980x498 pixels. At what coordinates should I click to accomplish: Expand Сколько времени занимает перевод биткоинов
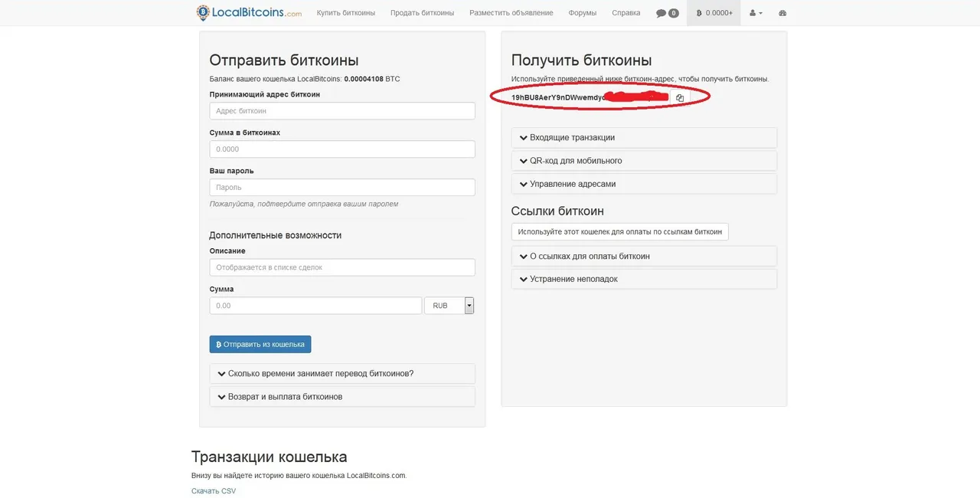pos(320,374)
